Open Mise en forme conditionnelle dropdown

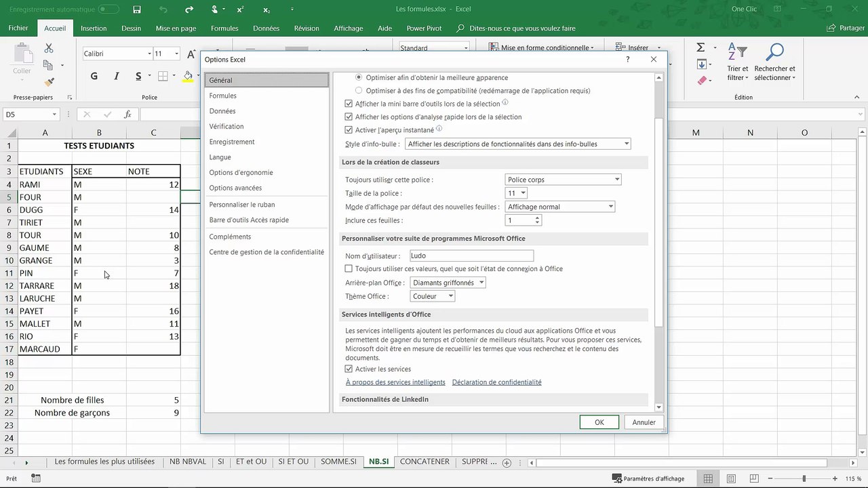pos(541,47)
